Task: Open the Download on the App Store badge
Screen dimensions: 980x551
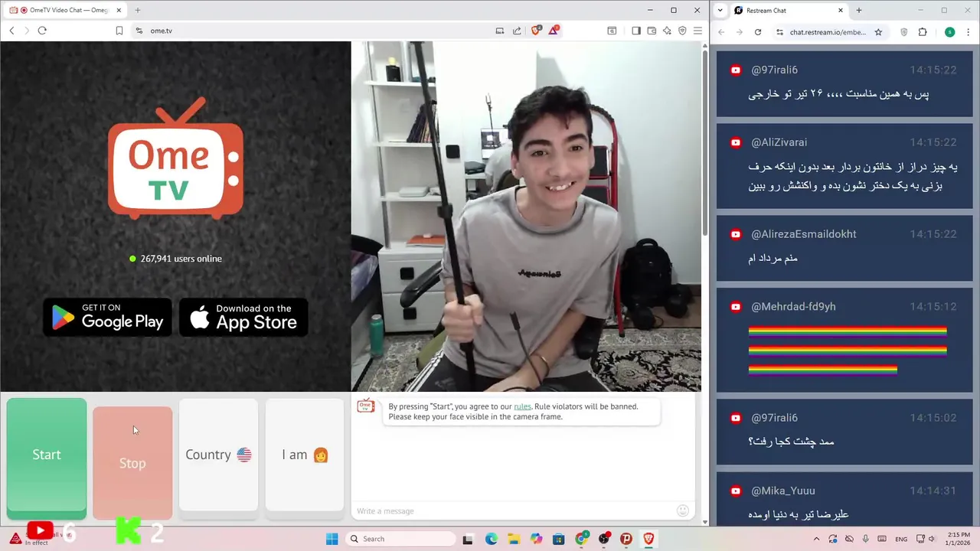Action: point(243,317)
